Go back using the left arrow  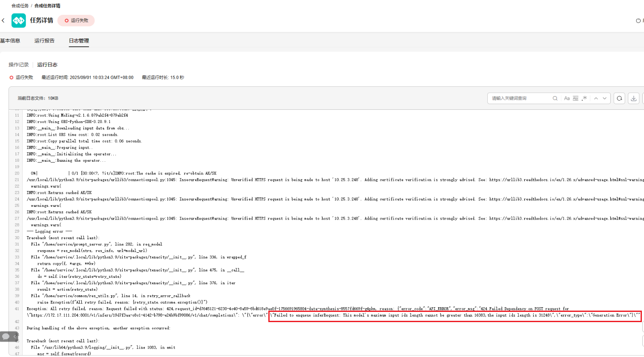3,20
